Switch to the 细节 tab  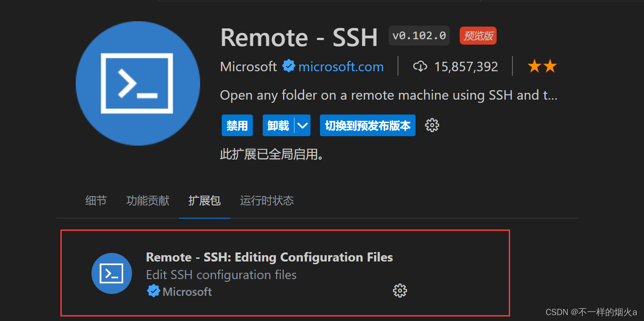96,201
